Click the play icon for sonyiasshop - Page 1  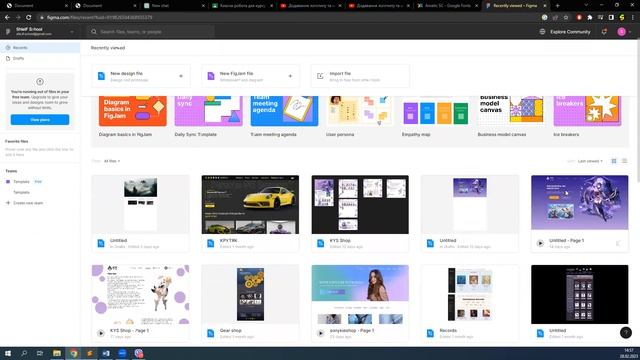coord(320,333)
